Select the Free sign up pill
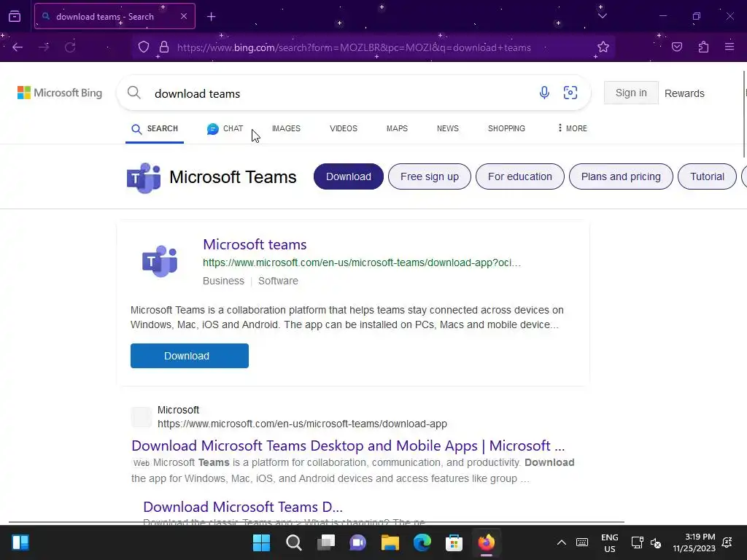Viewport: 747px width, 560px height. tap(429, 176)
